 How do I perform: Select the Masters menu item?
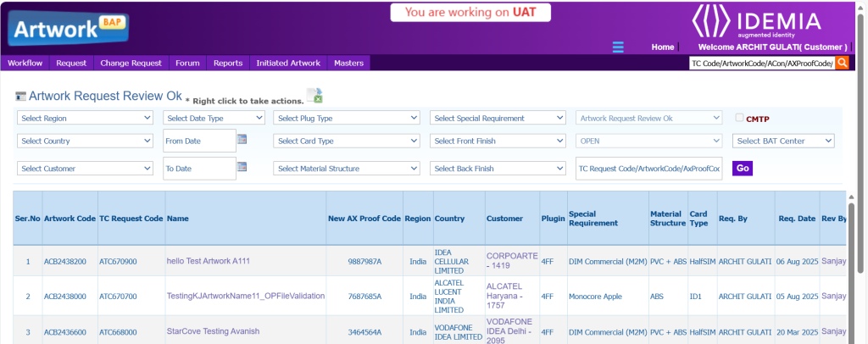click(x=348, y=63)
